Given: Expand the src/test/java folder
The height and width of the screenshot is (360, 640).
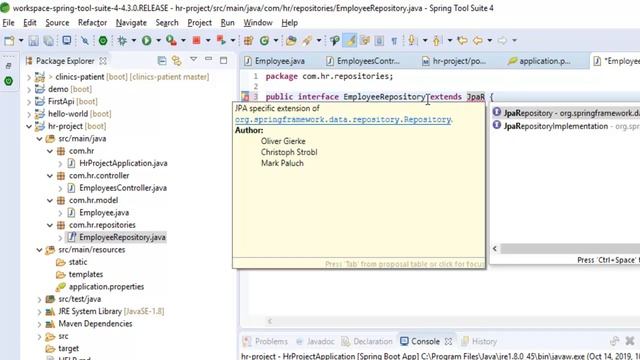Looking at the screenshot, I should [39, 300].
